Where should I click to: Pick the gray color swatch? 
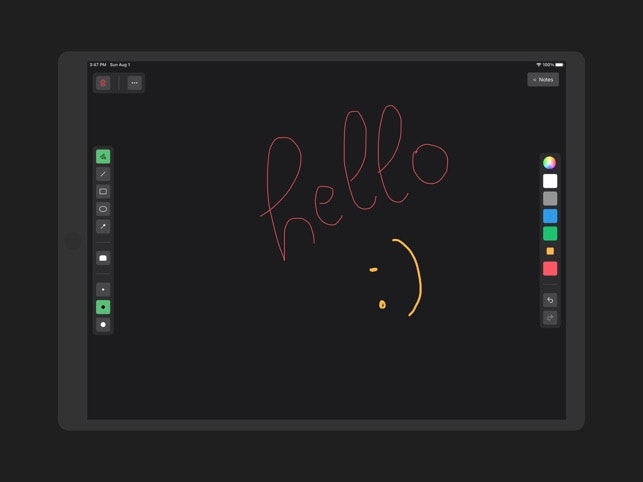[550, 199]
